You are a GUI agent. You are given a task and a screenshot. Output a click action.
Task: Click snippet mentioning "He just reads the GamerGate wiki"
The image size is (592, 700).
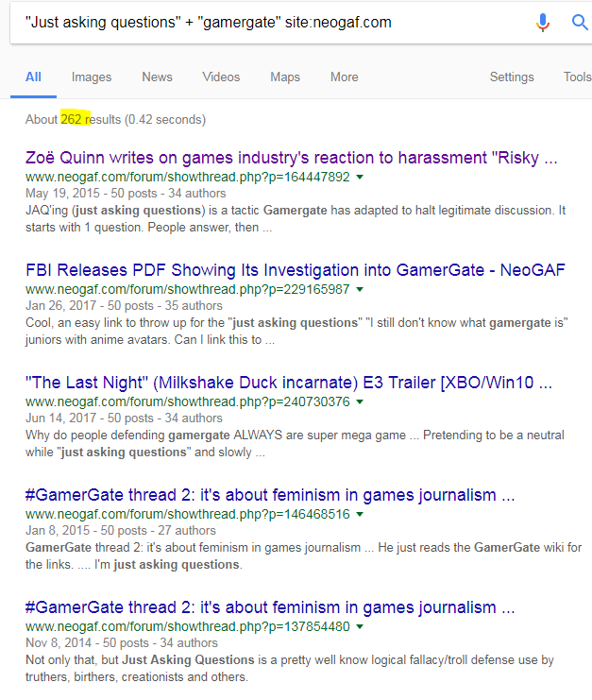[x=304, y=555]
